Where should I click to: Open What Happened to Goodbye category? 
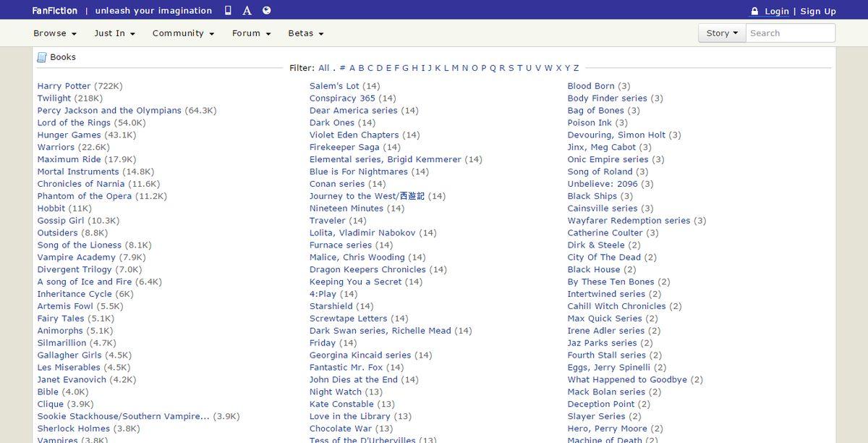[x=628, y=380]
